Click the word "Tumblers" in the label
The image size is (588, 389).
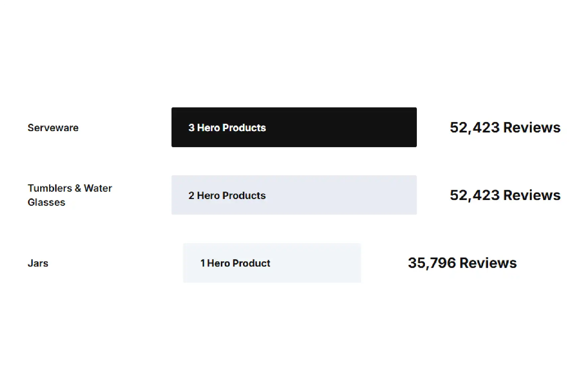pos(50,188)
